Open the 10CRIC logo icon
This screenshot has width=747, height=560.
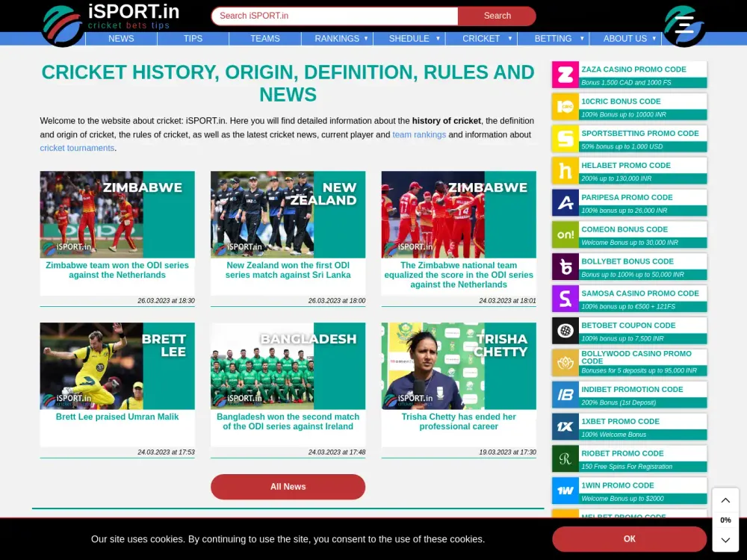(x=565, y=107)
